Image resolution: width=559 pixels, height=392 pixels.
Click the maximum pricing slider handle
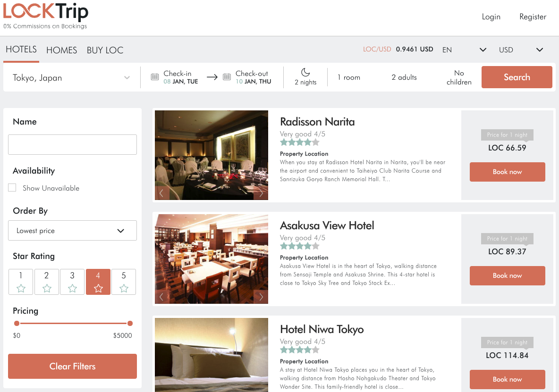coord(130,323)
